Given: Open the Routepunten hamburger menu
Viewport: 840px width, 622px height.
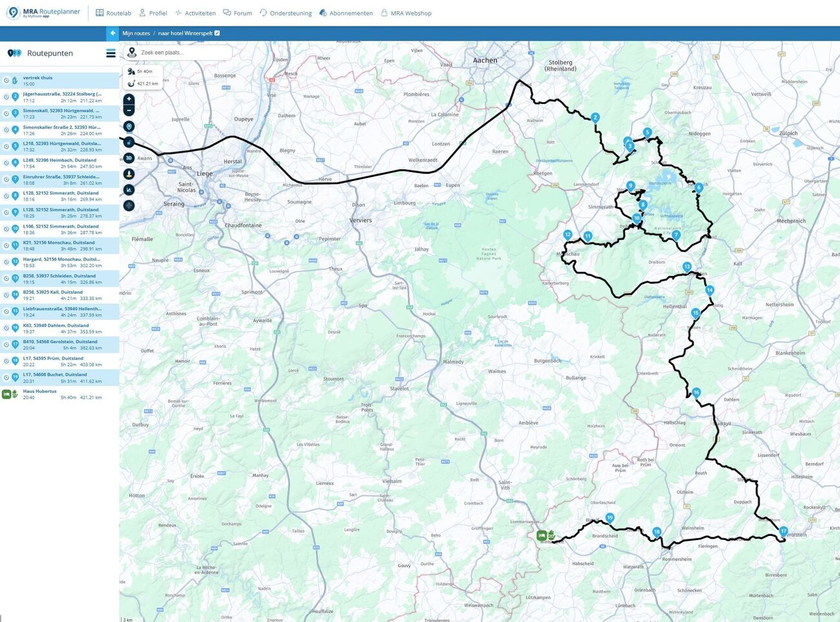Looking at the screenshot, I should [111, 54].
